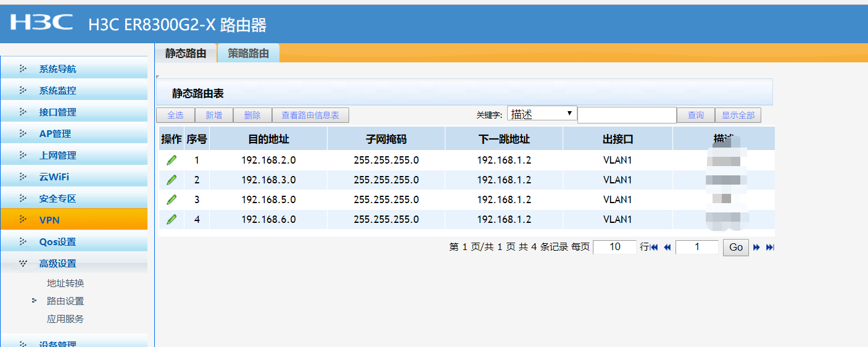Image resolution: width=868 pixels, height=347 pixels.
Task: Click Go pagination button
Action: [x=736, y=247]
